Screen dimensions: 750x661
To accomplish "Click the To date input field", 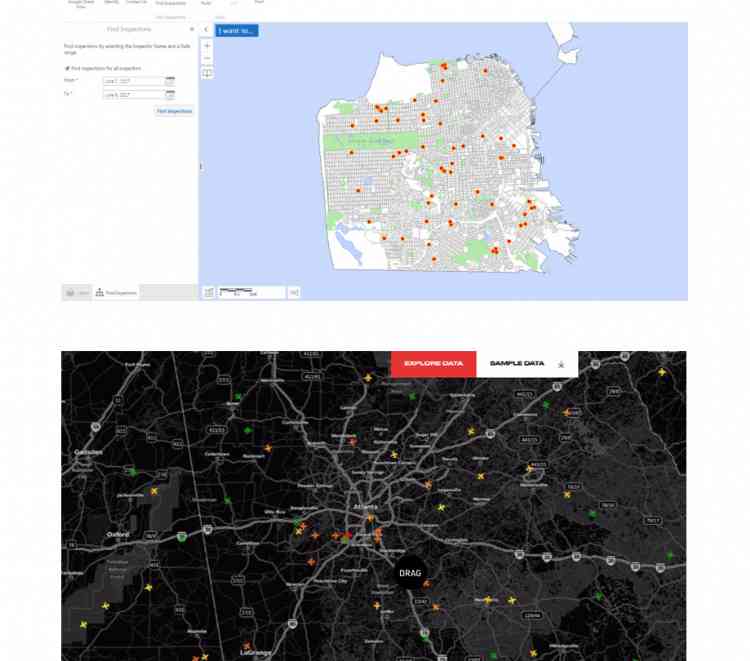I will coord(133,95).
